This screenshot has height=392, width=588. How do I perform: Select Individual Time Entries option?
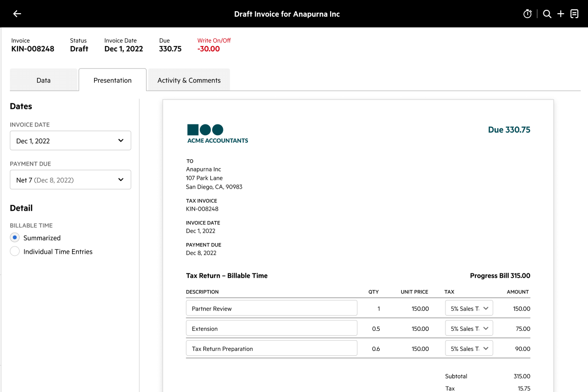pos(15,251)
